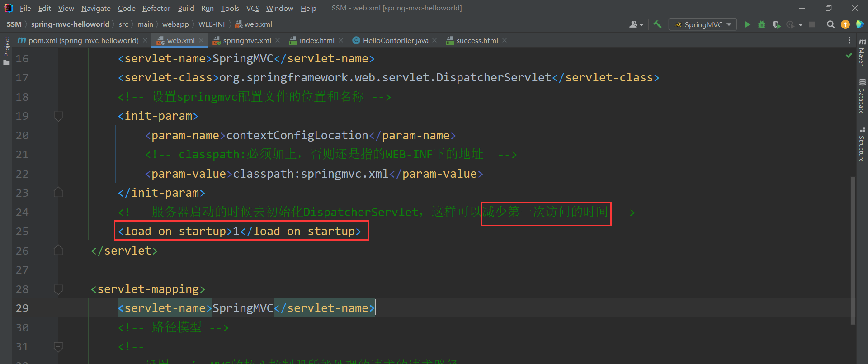Click the IntelliJ application logo icon

coord(8,8)
